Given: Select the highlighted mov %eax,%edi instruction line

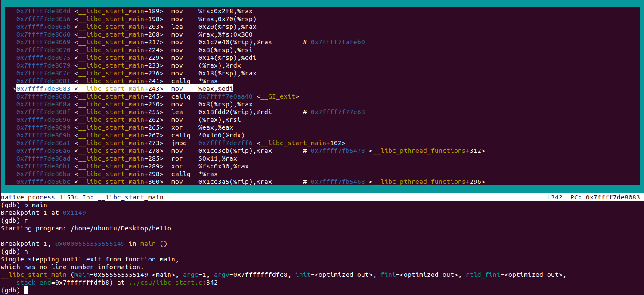Looking at the screenshot, I should click(125, 89).
